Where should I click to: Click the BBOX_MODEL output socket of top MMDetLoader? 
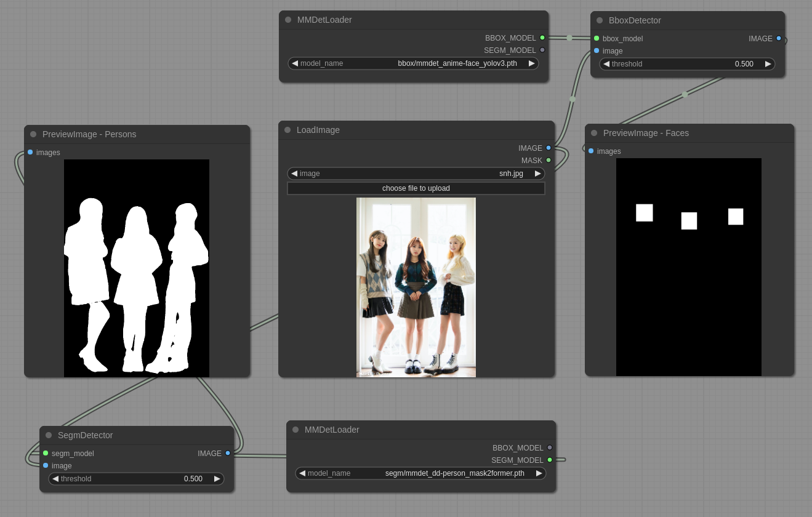[x=542, y=38]
